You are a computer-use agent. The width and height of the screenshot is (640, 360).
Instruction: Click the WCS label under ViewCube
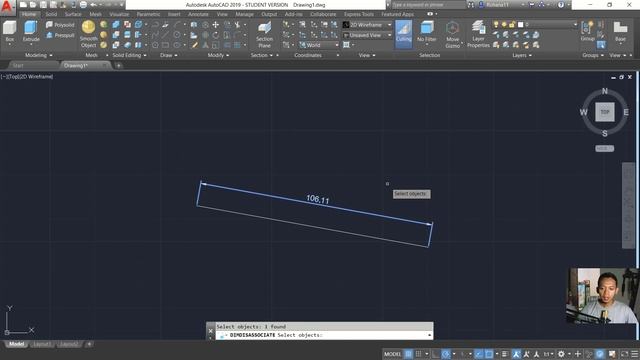click(x=604, y=149)
